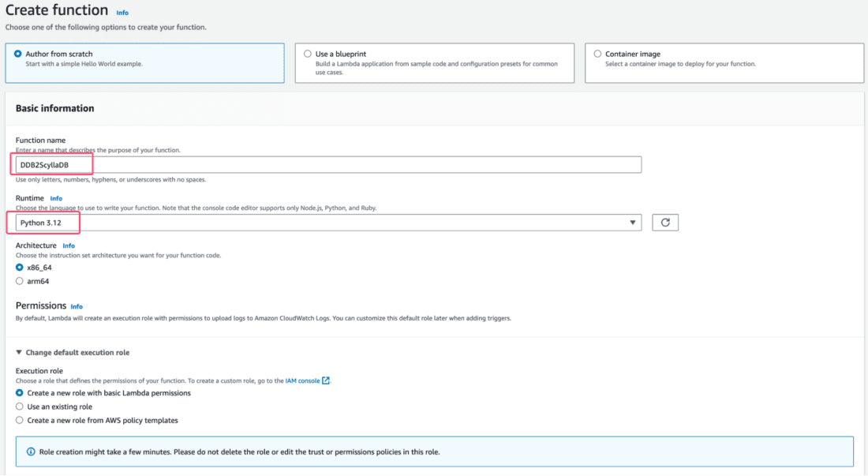868x476 pixels.
Task: Open Info link next to Permissions
Action: click(77, 306)
